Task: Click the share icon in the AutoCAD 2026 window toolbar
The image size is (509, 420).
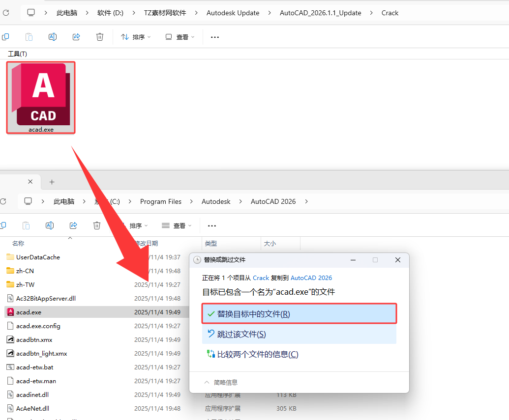Action: [73, 225]
